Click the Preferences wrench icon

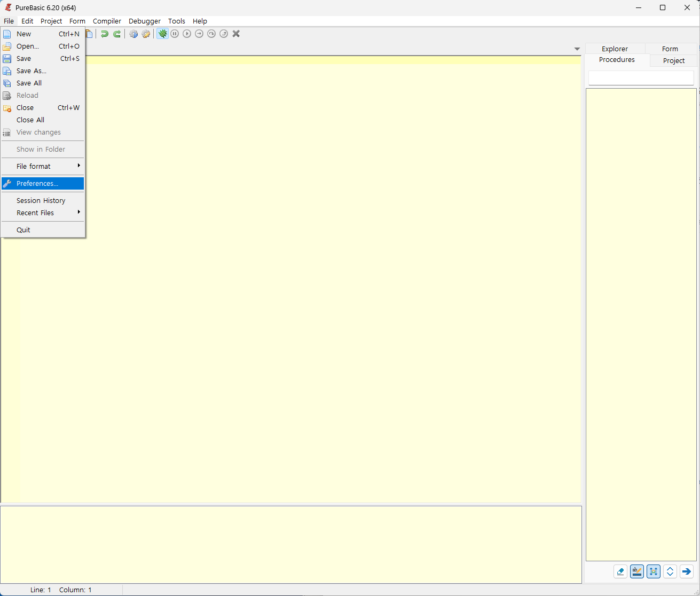[7, 183]
